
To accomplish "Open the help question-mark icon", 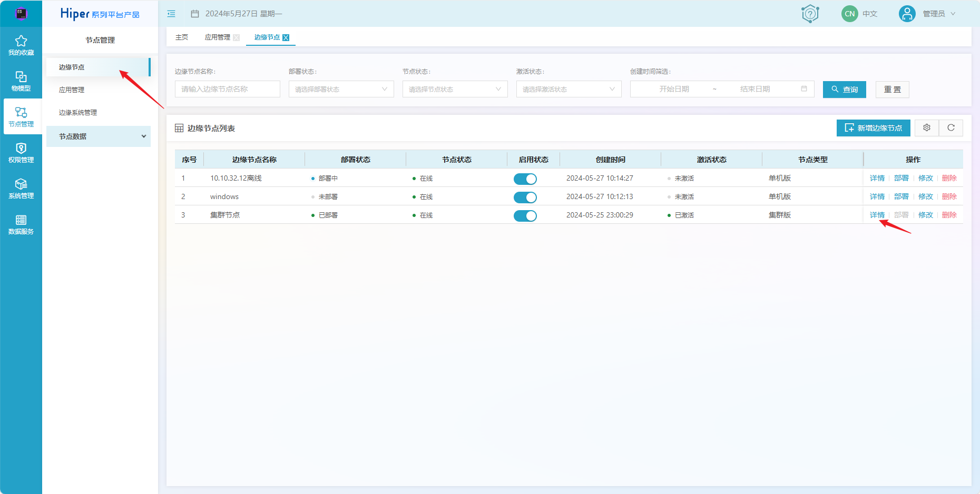I will coord(810,14).
